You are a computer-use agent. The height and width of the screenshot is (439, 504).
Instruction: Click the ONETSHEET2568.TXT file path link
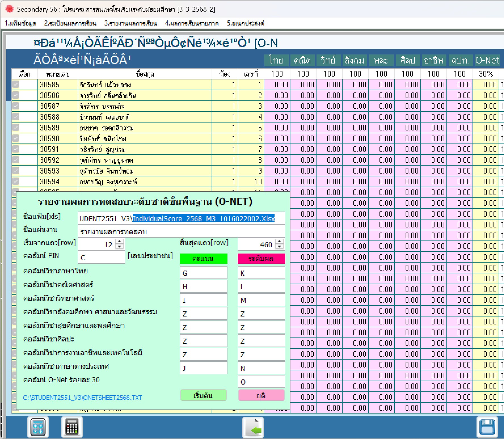(83, 398)
